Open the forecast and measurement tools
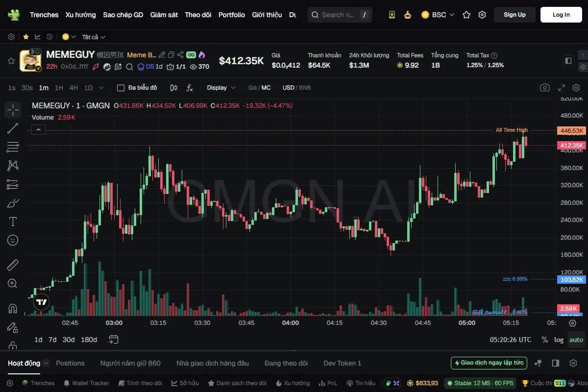The height and width of the screenshot is (392, 588). tap(13, 184)
